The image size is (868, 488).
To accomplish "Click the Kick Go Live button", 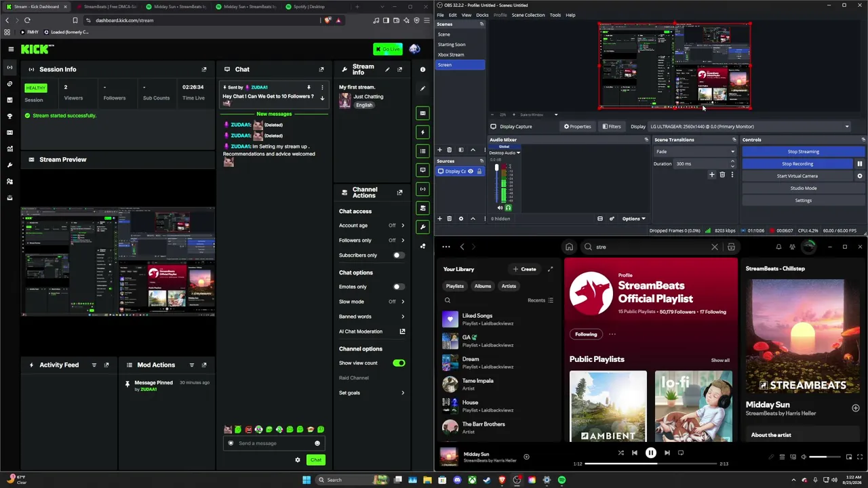I will pyautogui.click(x=388, y=49).
